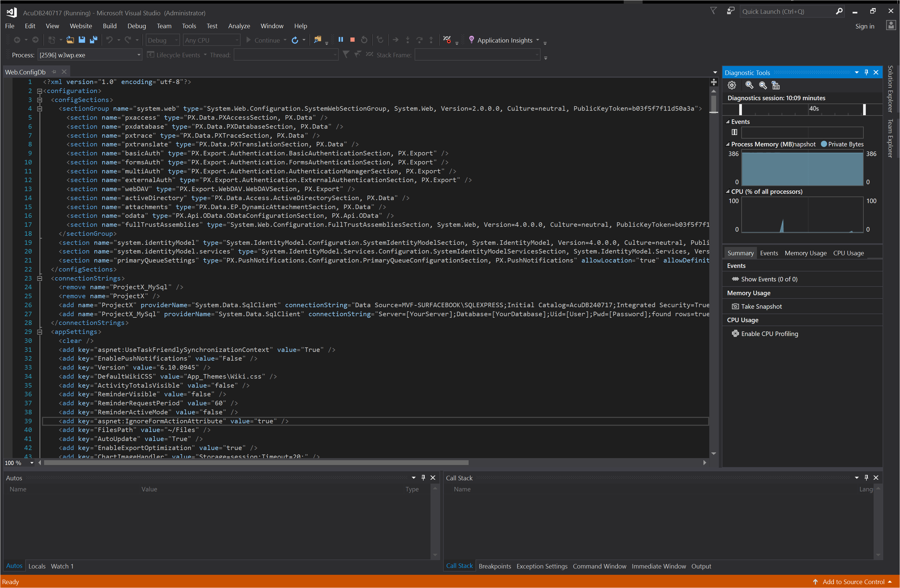The height and width of the screenshot is (588, 900).
Task: Collapse the appSettings node on line 29
Action: tap(39, 332)
